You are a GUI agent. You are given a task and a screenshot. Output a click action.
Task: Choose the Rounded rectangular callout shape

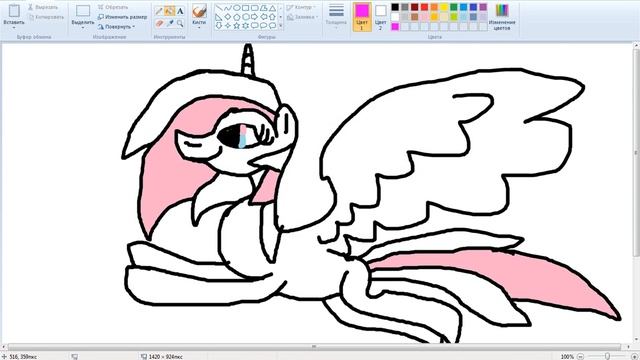point(255,26)
